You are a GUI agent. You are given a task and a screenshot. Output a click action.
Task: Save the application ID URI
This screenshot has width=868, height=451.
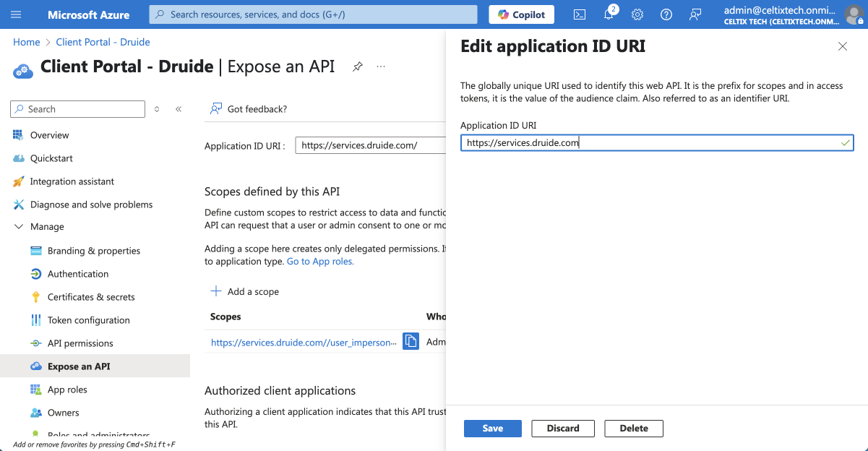(x=492, y=429)
